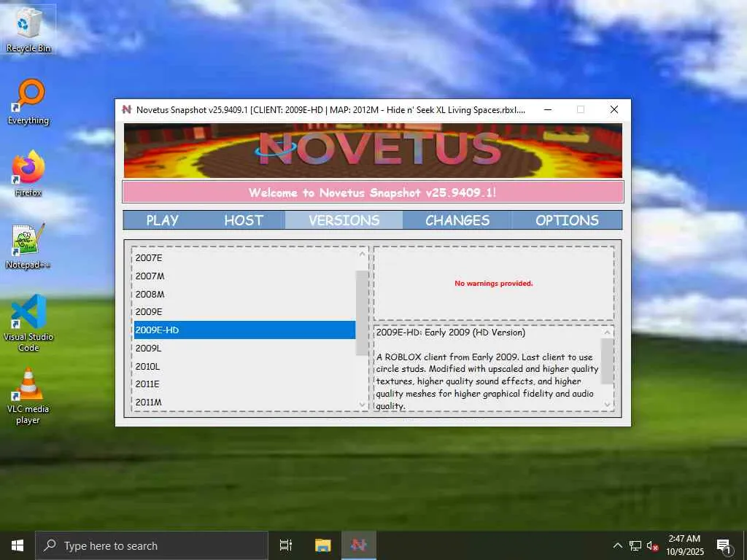747x560 pixels.
Task: Select the 2009L client version
Action: point(245,348)
